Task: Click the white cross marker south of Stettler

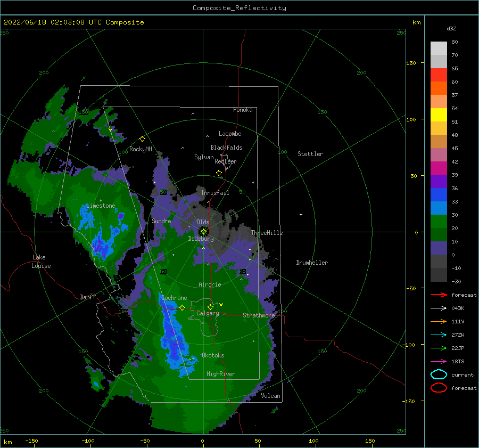Action: point(301,214)
